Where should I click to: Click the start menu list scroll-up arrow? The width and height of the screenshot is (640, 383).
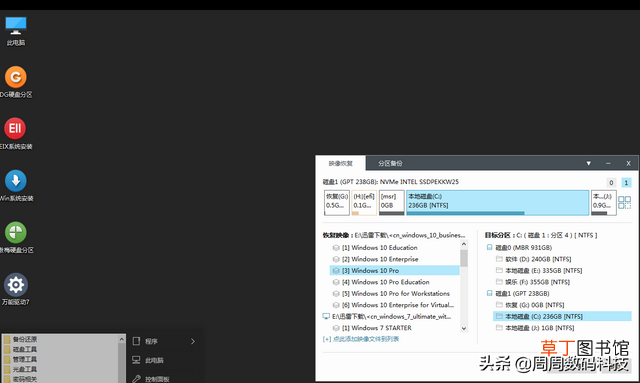click(x=121, y=339)
